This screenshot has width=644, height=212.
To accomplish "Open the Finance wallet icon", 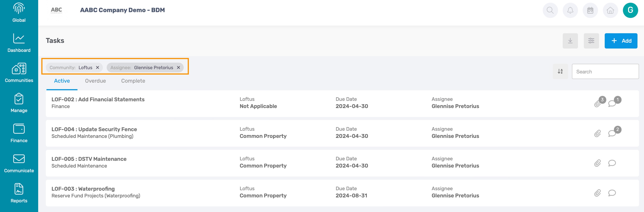I will [x=19, y=129].
